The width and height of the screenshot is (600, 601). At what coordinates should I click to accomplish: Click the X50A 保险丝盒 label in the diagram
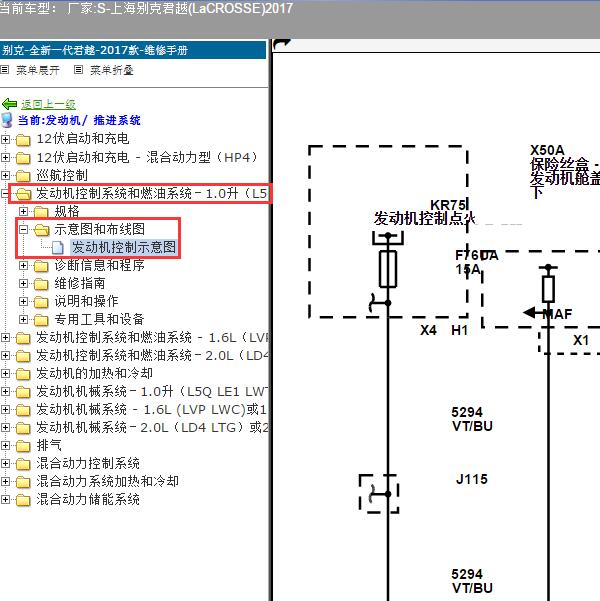click(565, 171)
